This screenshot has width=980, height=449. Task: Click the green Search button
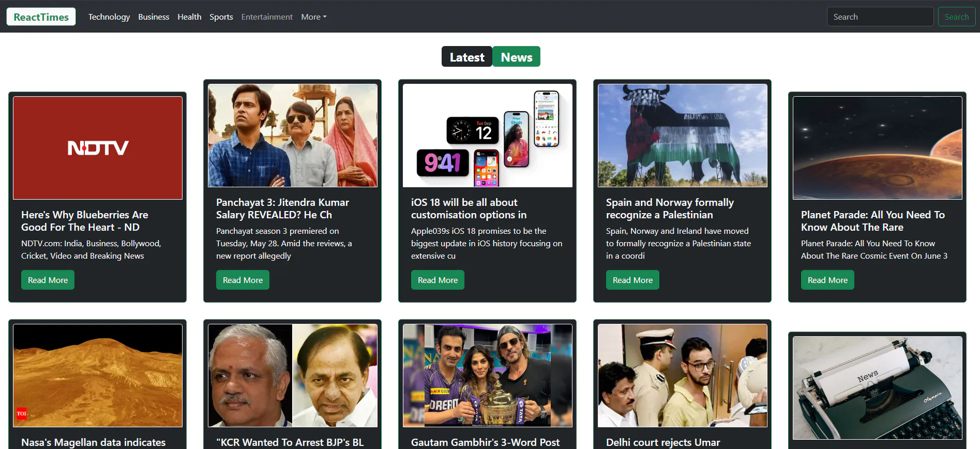point(957,17)
